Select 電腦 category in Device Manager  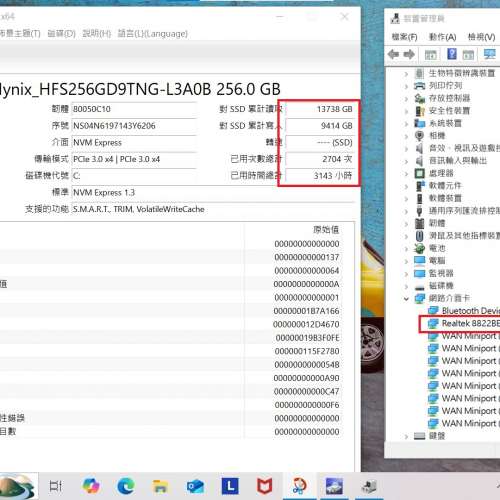pos(437,261)
